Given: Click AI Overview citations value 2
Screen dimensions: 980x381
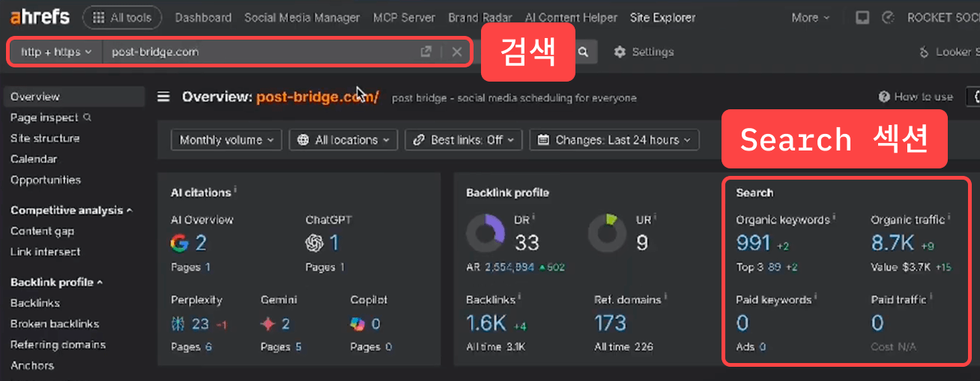Looking at the screenshot, I should click(x=201, y=243).
